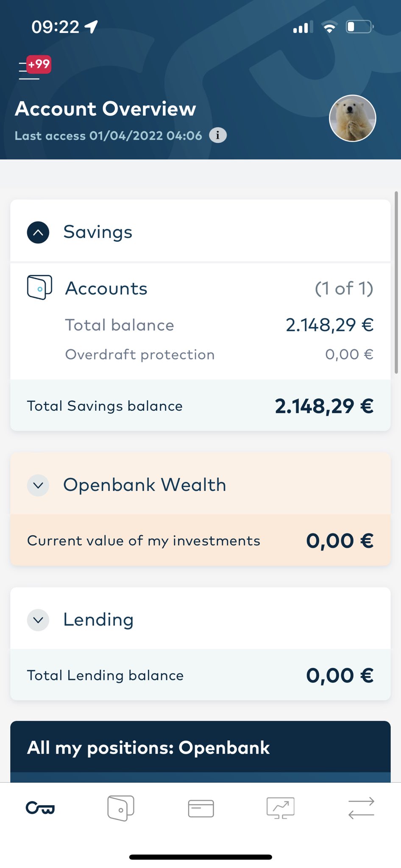Tap the info icon beside Last access
Viewport: 401px width, 868px height.
pyautogui.click(x=218, y=135)
